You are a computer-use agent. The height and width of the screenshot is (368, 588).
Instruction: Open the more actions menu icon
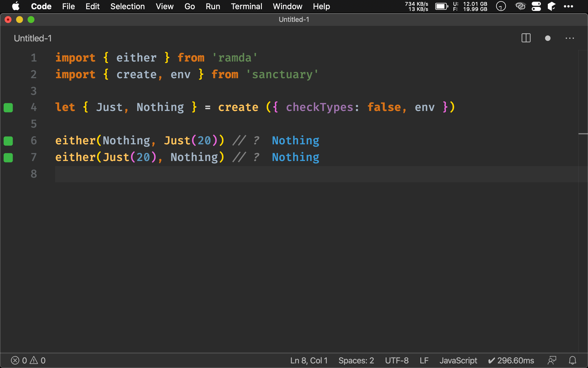point(570,39)
